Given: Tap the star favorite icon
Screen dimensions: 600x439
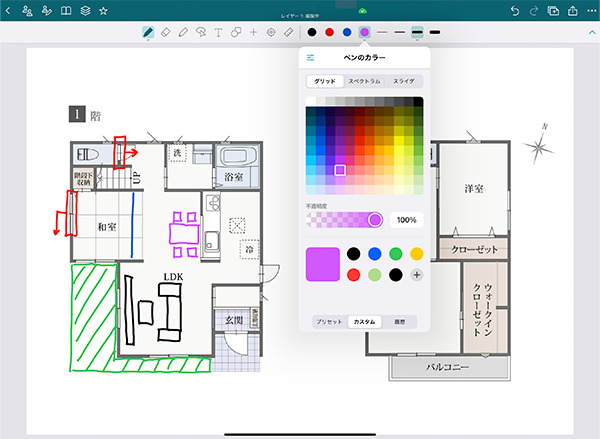Looking at the screenshot, I should pos(103,11).
